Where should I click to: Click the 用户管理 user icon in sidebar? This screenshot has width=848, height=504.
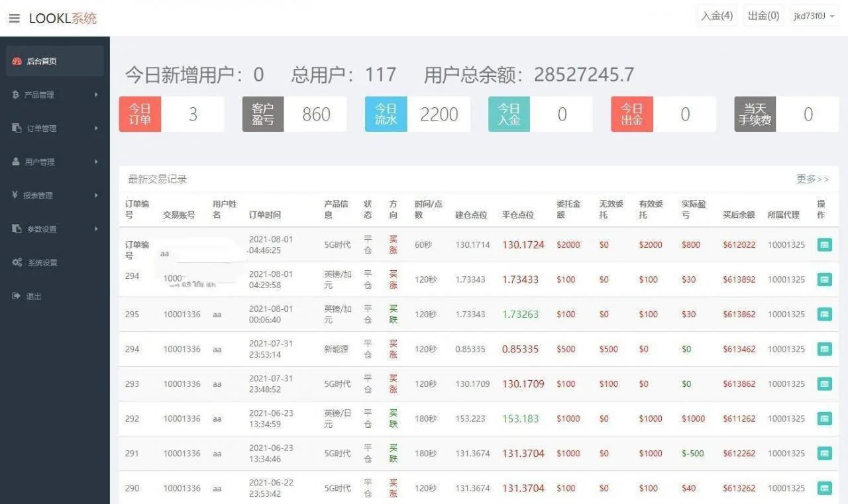tap(15, 161)
